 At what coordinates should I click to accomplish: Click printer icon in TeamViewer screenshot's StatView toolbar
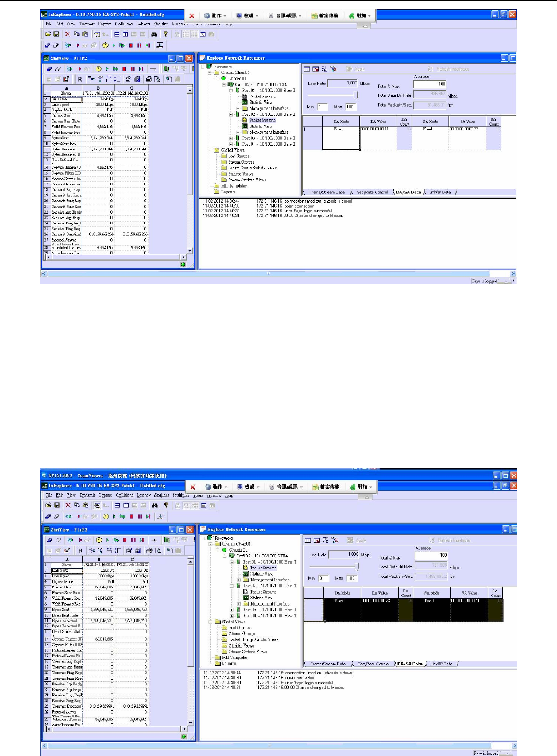149,550
